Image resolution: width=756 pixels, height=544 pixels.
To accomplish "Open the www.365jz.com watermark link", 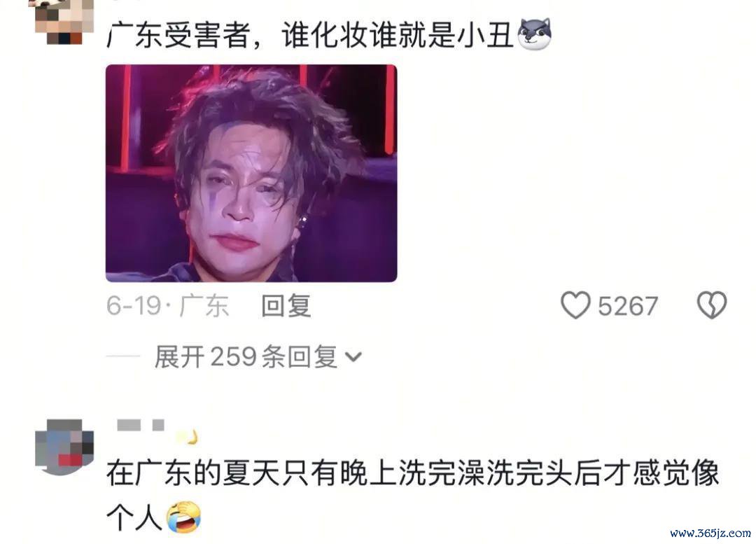I will 710,533.
